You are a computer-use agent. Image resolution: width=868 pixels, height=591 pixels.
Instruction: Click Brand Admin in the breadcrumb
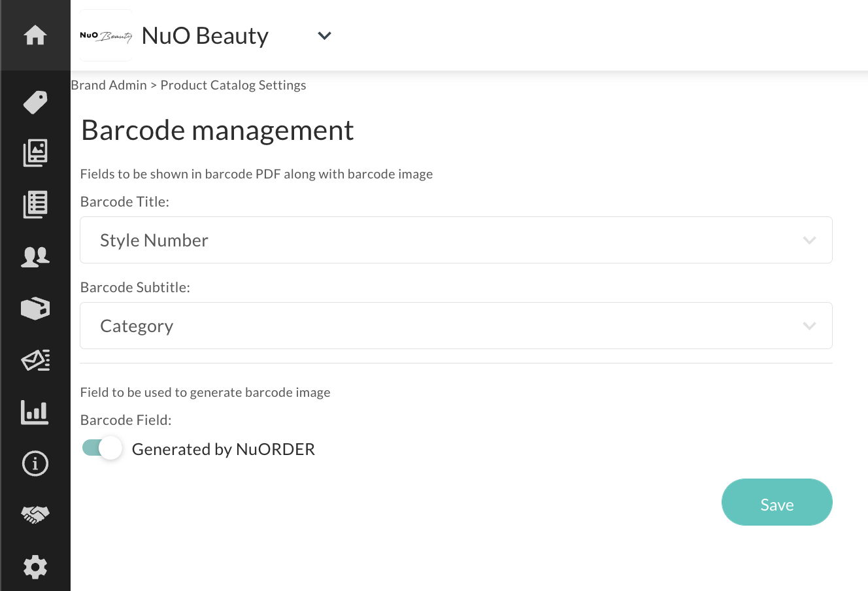click(108, 85)
